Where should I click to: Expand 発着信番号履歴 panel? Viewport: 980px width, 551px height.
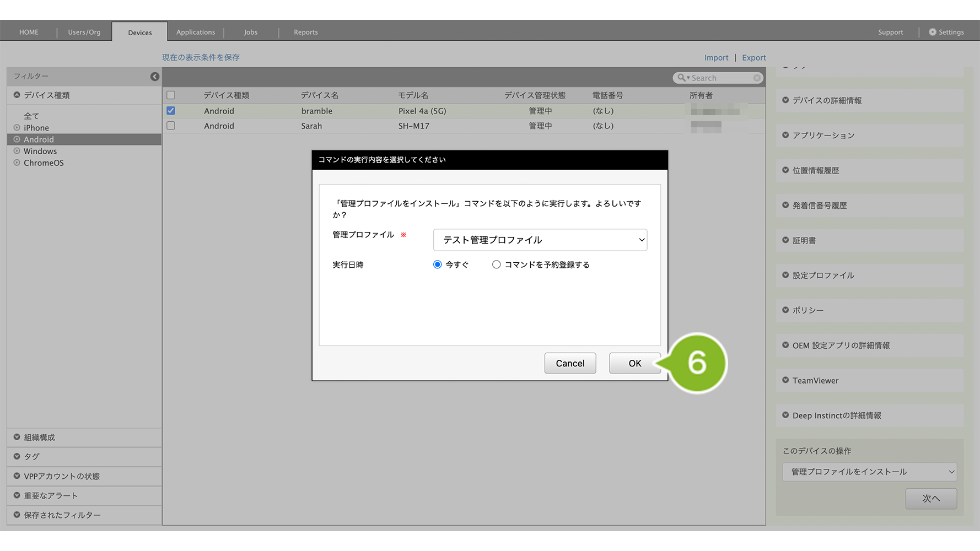[869, 206]
